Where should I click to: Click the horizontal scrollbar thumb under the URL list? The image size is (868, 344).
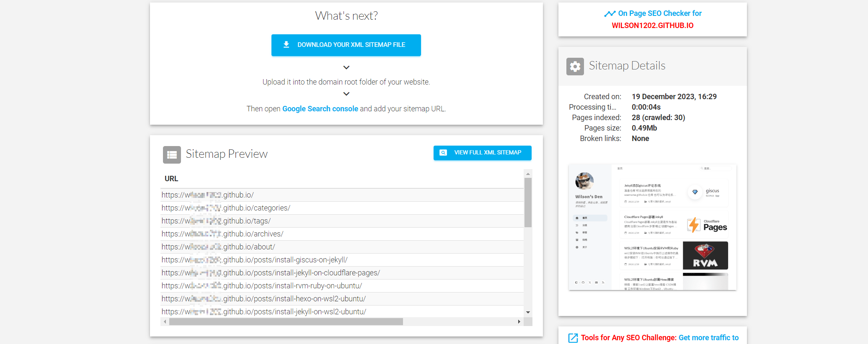pyautogui.click(x=286, y=322)
